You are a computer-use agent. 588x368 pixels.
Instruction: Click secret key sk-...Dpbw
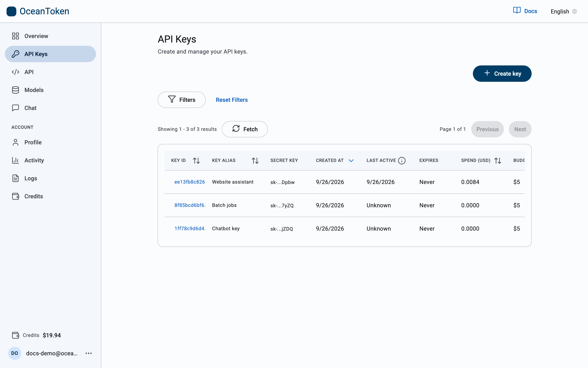[x=282, y=182]
